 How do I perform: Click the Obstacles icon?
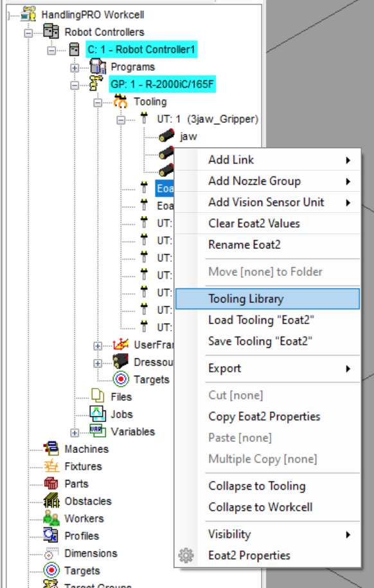click(x=51, y=501)
